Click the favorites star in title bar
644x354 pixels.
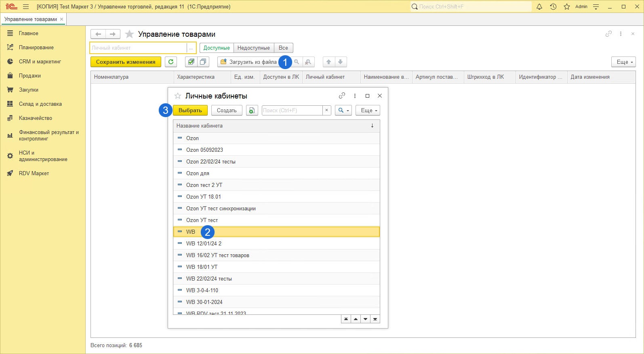click(x=567, y=6)
